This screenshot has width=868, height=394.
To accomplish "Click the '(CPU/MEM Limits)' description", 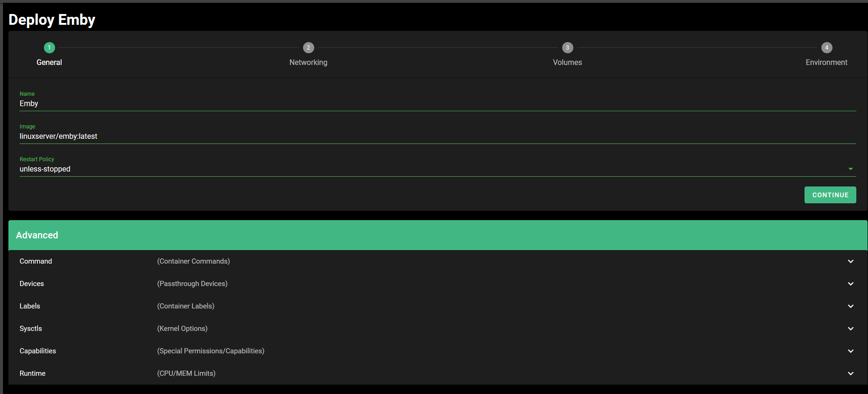I will [186, 373].
